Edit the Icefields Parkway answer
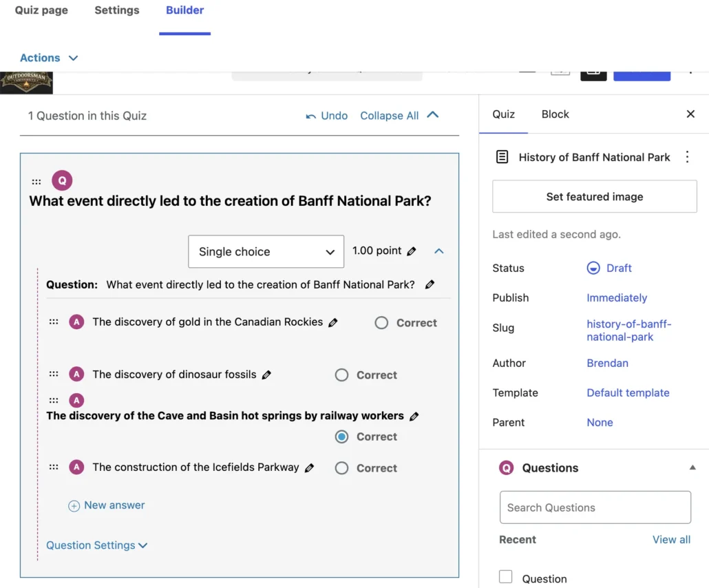709x588 pixels. (309, 468)
